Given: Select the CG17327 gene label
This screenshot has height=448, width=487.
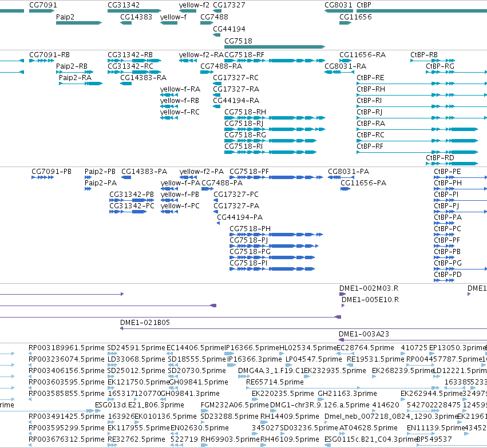Looking at the screenshot, I should point(229,5).
